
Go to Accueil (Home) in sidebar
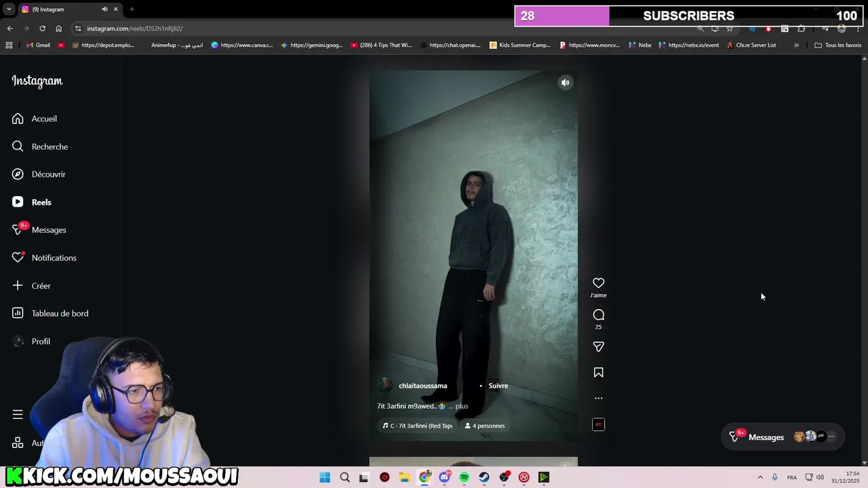tap(35, 119)
